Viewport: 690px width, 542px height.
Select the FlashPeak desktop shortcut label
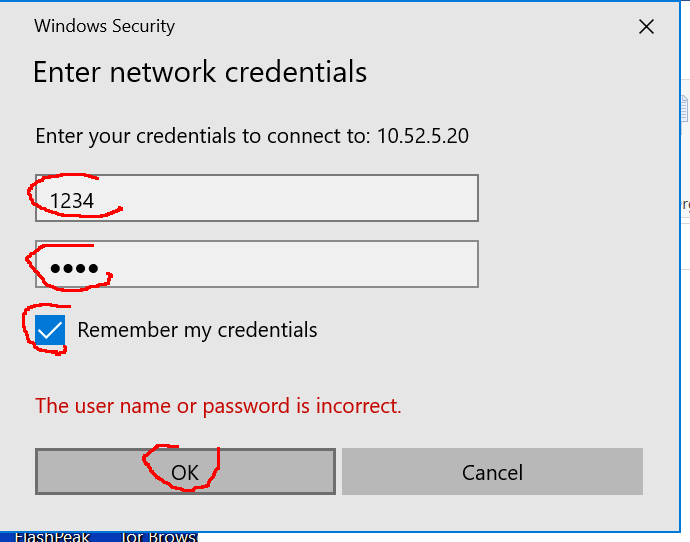point(52,537)
